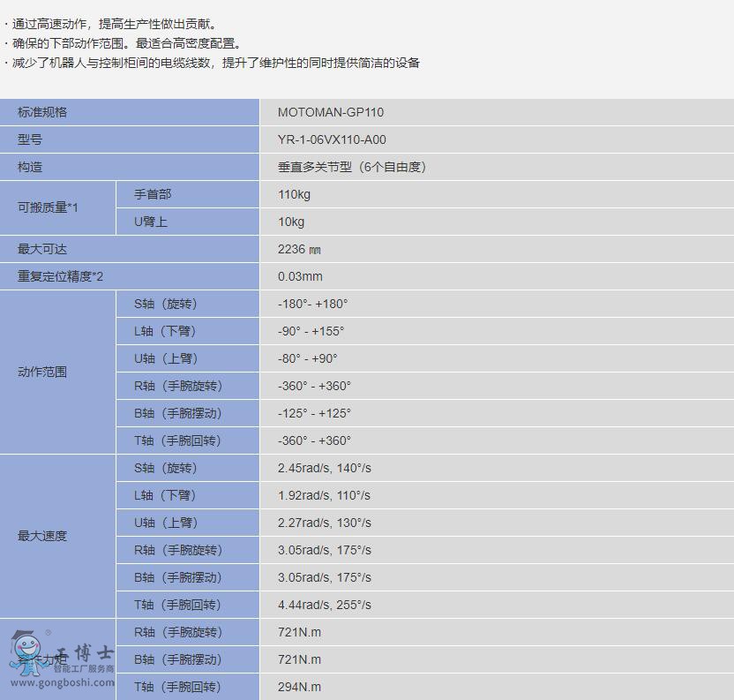This screenshot has width=734, height=700.
Task: Click the range value '-80° - +90°'
Action: pos(308,358)
